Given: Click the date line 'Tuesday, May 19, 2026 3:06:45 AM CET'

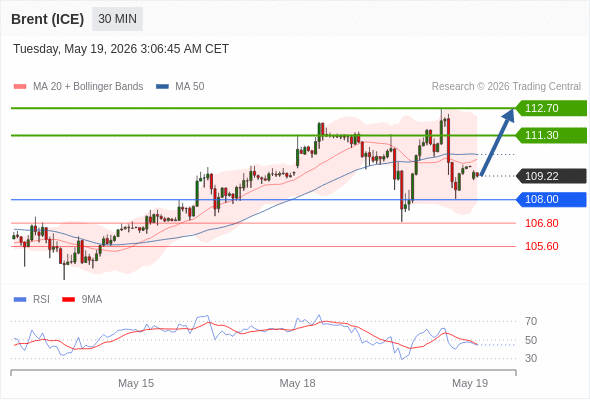Looking at the screenshot, I should click(121, 49).
